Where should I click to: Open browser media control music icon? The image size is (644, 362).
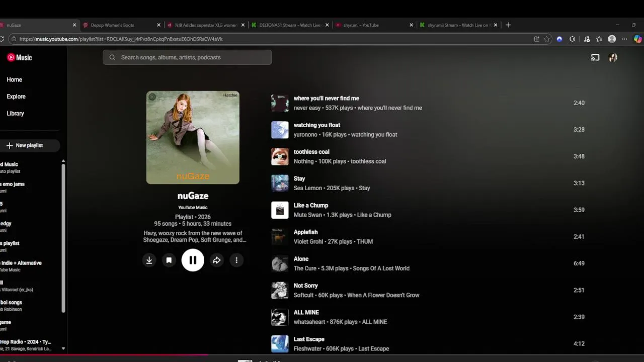tap(587, 39)
